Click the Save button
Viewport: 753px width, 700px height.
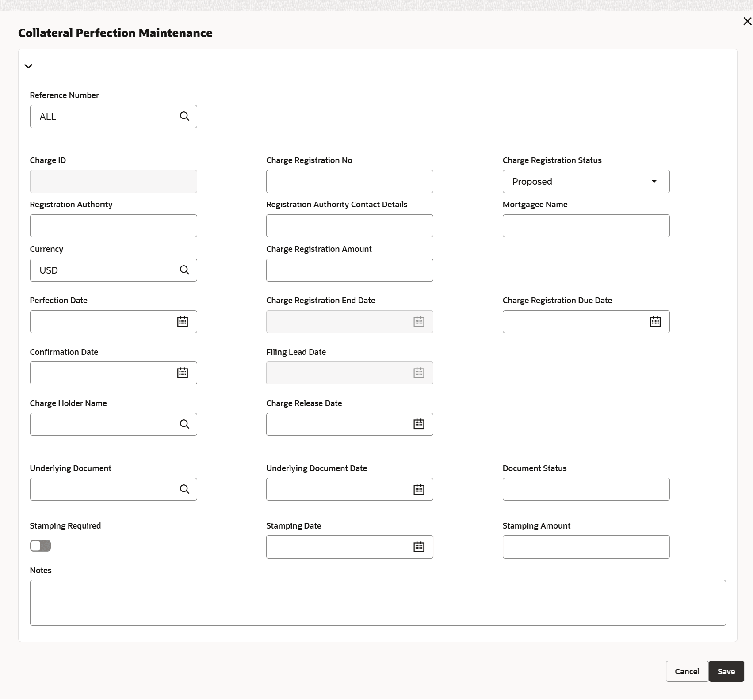[x=726, y=671]
